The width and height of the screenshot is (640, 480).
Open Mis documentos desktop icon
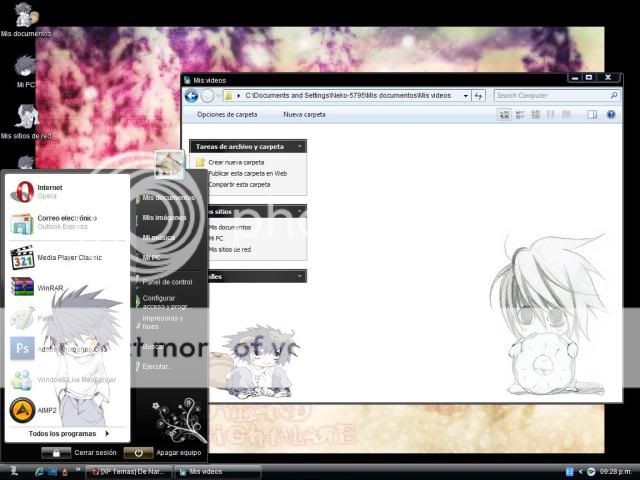click(26, 20)
